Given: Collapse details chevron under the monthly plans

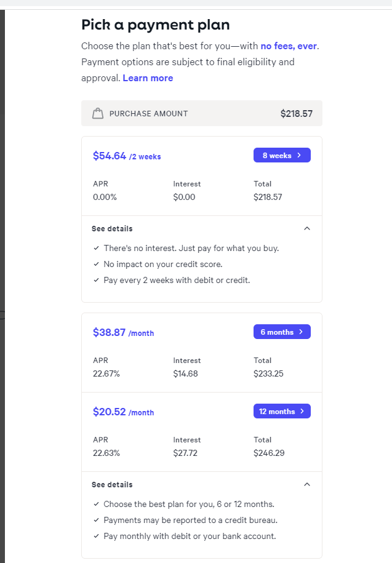Looking at the screenshot, I should pos(307,484).
